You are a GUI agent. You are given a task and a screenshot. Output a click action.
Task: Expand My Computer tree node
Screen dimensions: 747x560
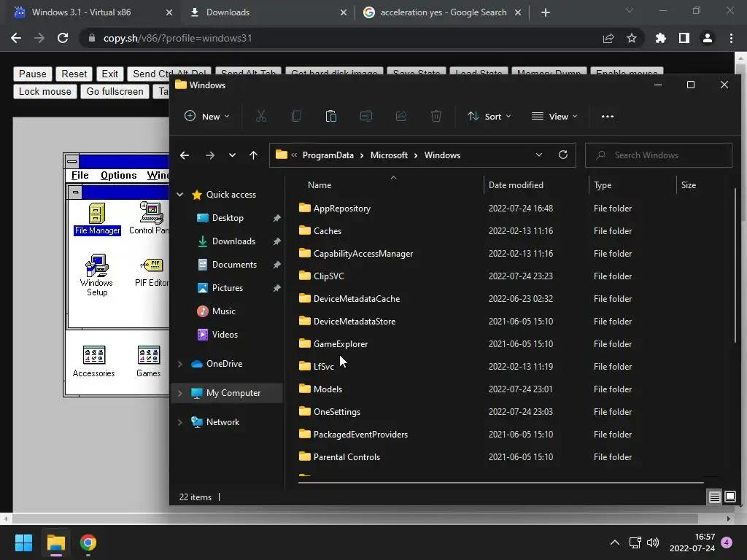point(180,393)
